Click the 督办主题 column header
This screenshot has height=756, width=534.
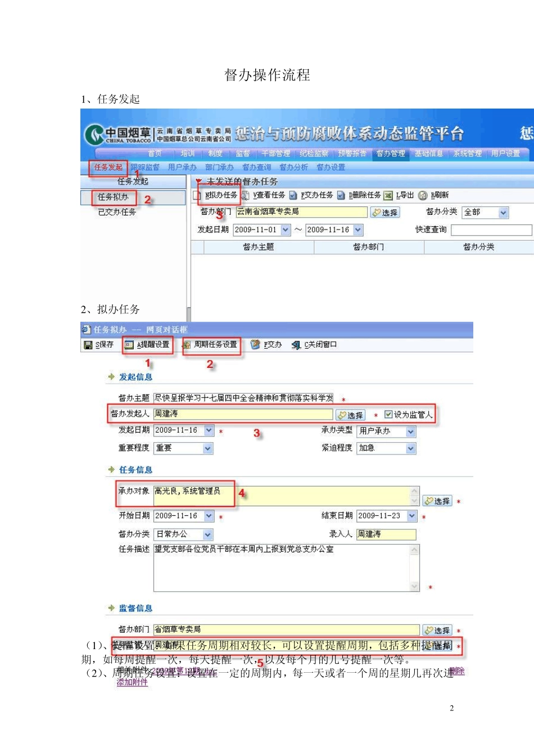pos(259,247)
